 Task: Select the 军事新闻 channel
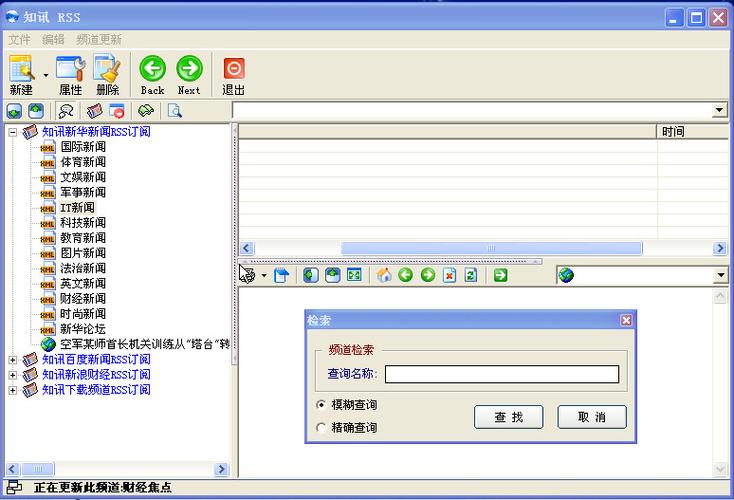[x=83, y=192]
